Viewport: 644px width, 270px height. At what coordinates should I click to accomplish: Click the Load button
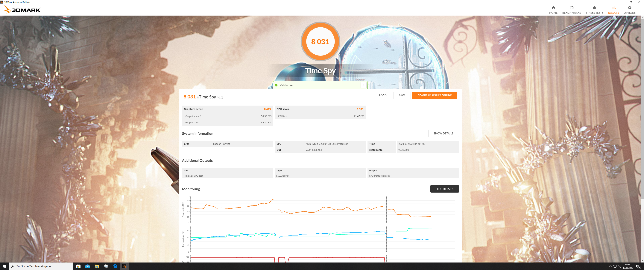pyautogui.click(x=382, y=95)
